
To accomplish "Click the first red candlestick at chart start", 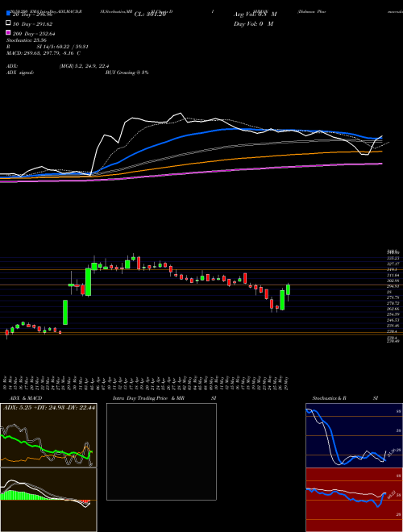I will (6, 332).
